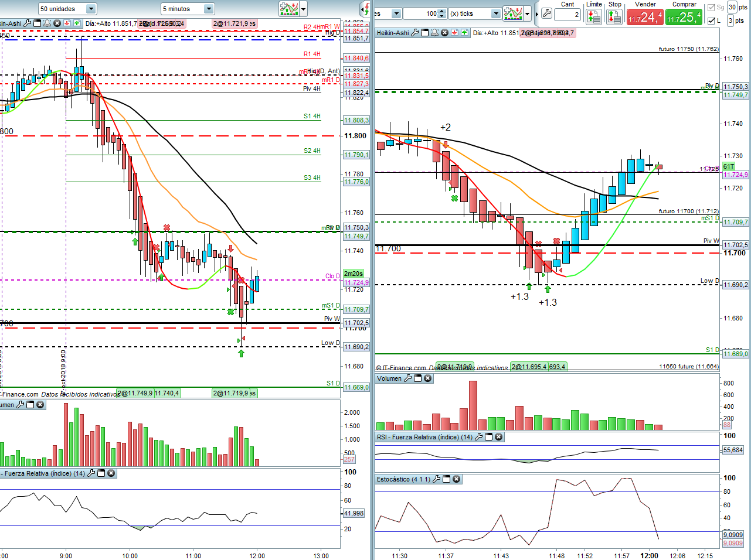Toggle window mode of the RSI panel
This screenshot has width=751, height=560.
(488, 437)
